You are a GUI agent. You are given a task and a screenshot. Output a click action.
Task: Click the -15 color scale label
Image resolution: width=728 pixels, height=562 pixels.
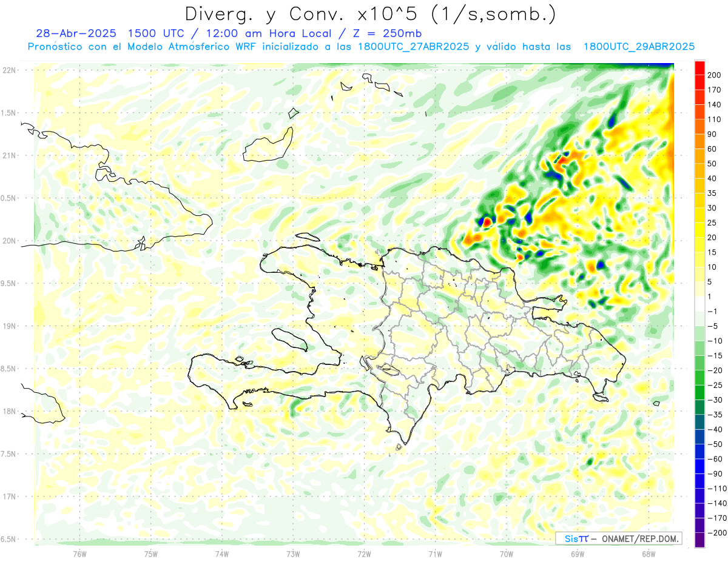click(x=715, y=356)
